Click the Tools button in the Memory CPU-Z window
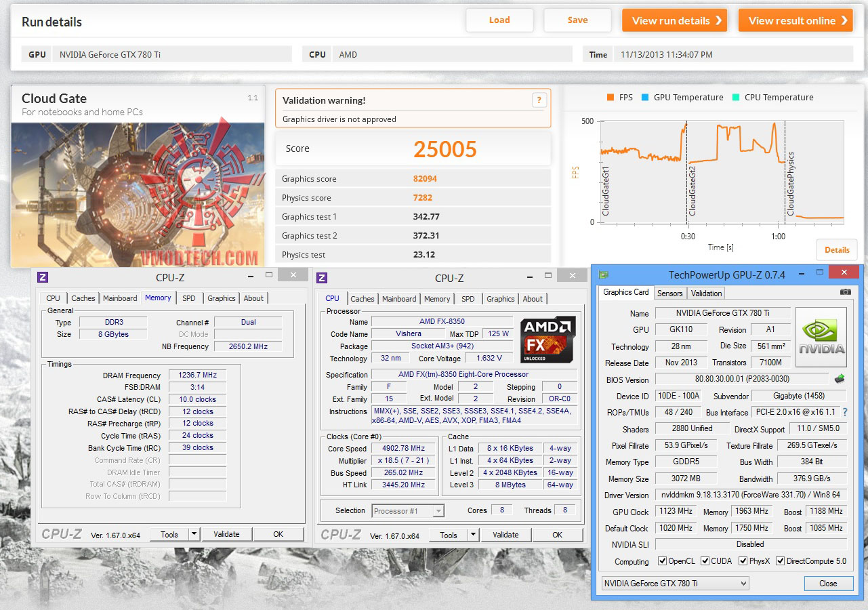Screen dimensions: 868x610 (169, 534)
